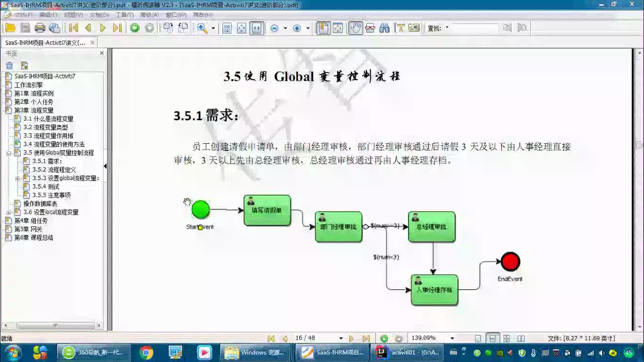Close the SaaS-IHRM document tab
Screen dimensions: 644x362
coord(92,43)
